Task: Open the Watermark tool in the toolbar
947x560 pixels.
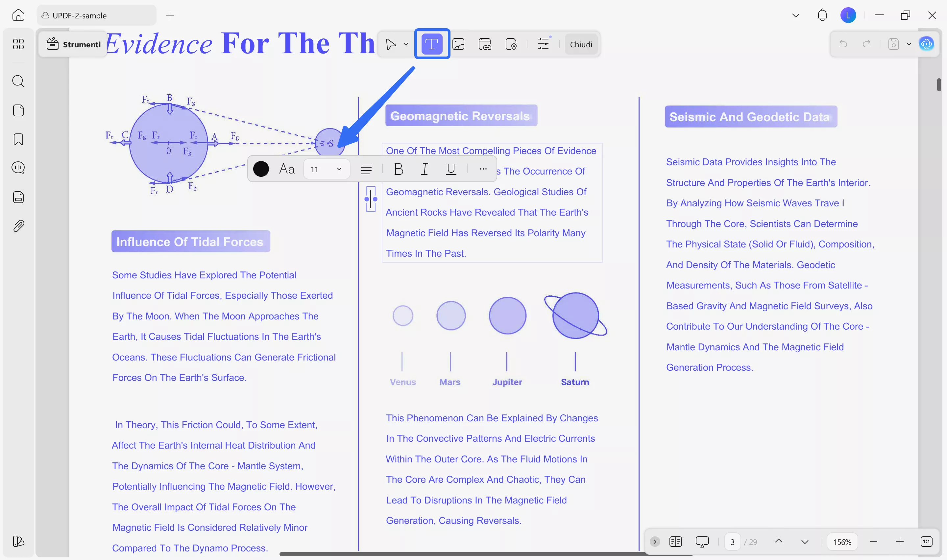Action: pyautogui.click(x=511, y=44)
